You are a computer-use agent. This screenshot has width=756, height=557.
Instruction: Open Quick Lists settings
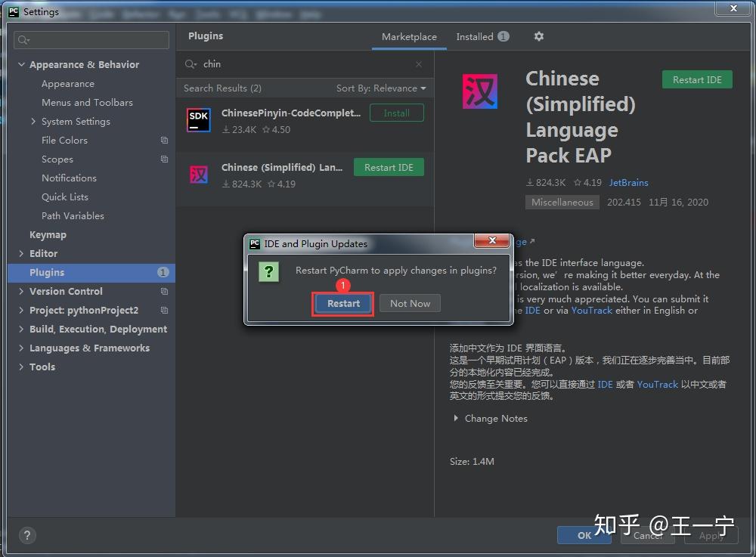65,196
